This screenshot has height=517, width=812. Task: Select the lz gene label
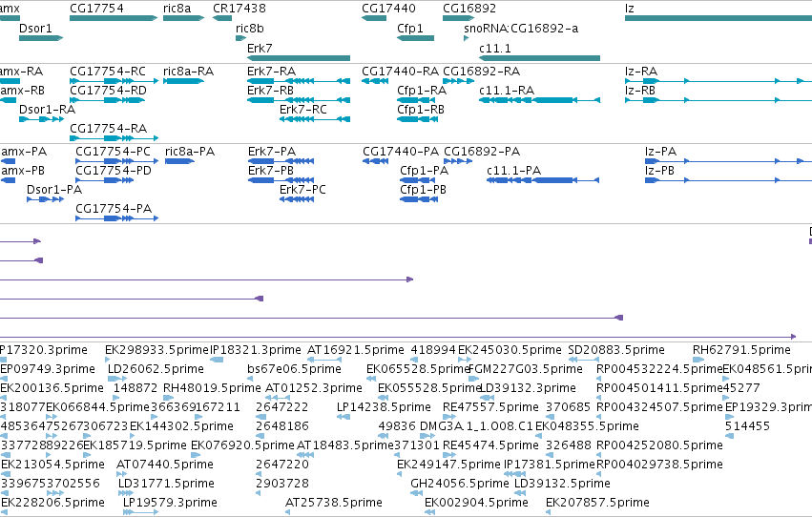629,9
